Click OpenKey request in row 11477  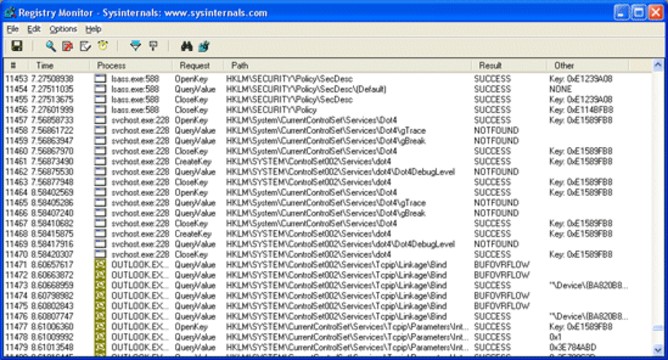point(191,326)
